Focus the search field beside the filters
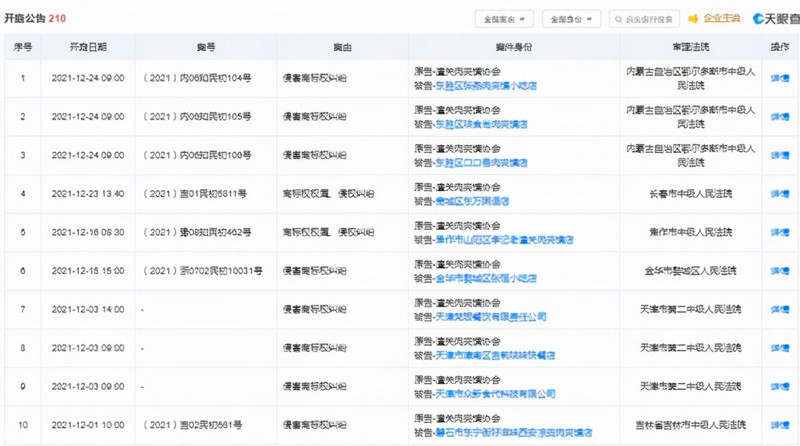Viewport: 800px width, 446px height. tap(644, 19)
